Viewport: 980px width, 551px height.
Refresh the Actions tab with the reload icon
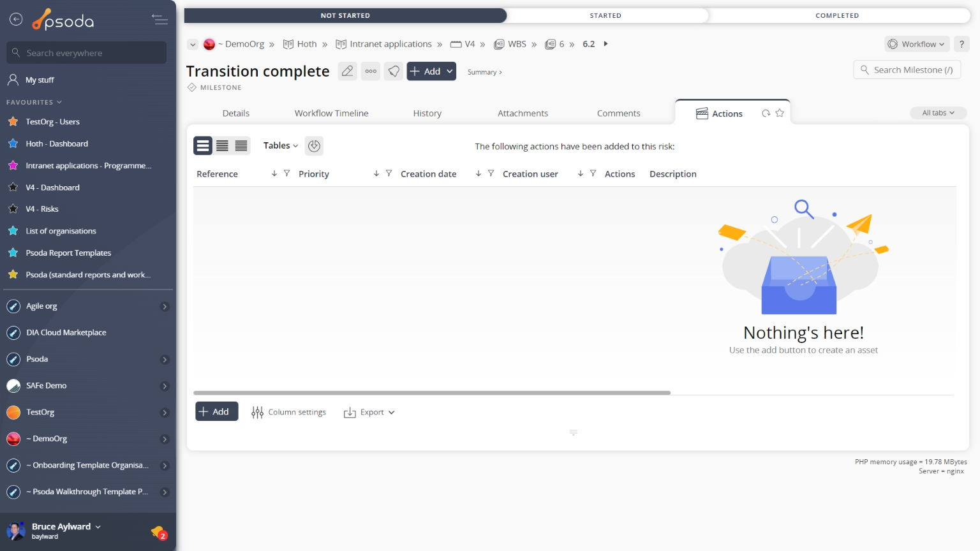[x=766, y=114]
